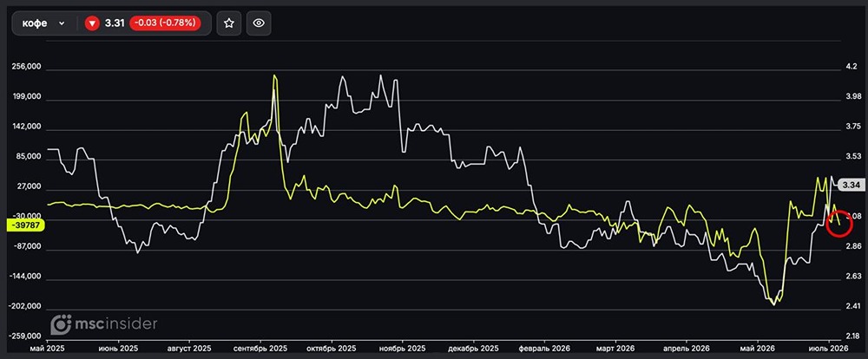Click the chevron next to кофе
The height and width of the screenshot is (359, 868).
(x=62, y=23)
